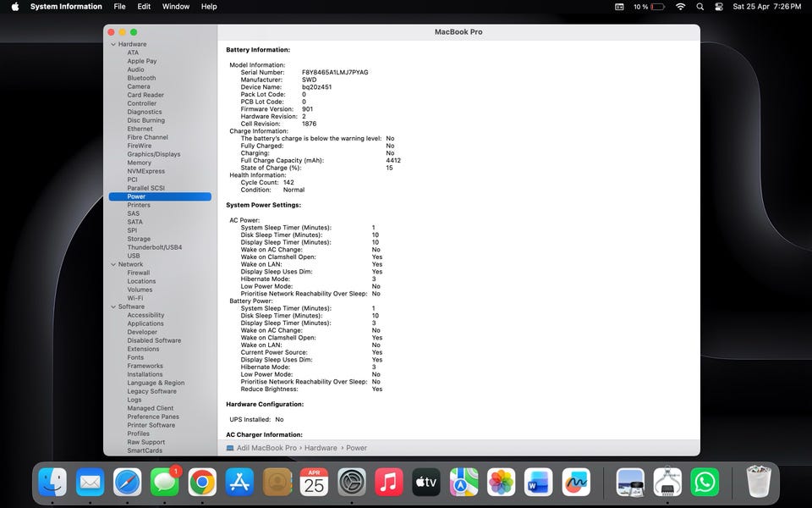Image resolution: width=812 pixels, height=508 pixels.
Task: Open the App Store icon
Action: point(239,482)
